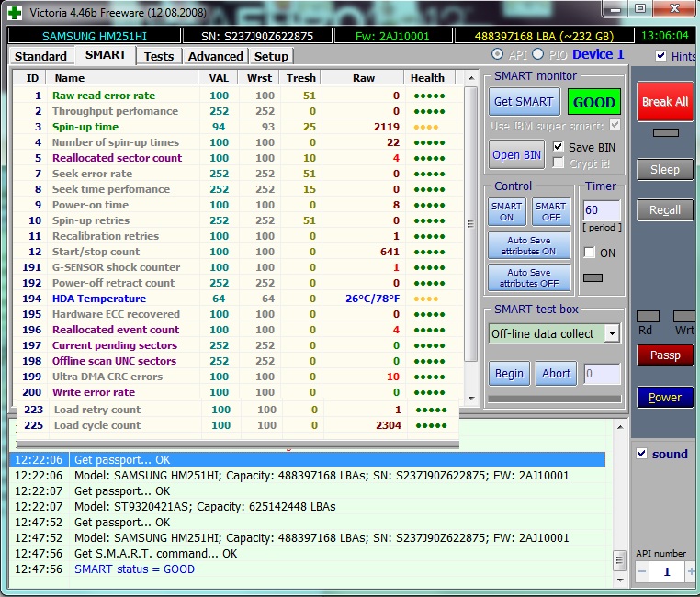
Task: Click the SMART table scroll up arrow
Action: click(471, 78)
